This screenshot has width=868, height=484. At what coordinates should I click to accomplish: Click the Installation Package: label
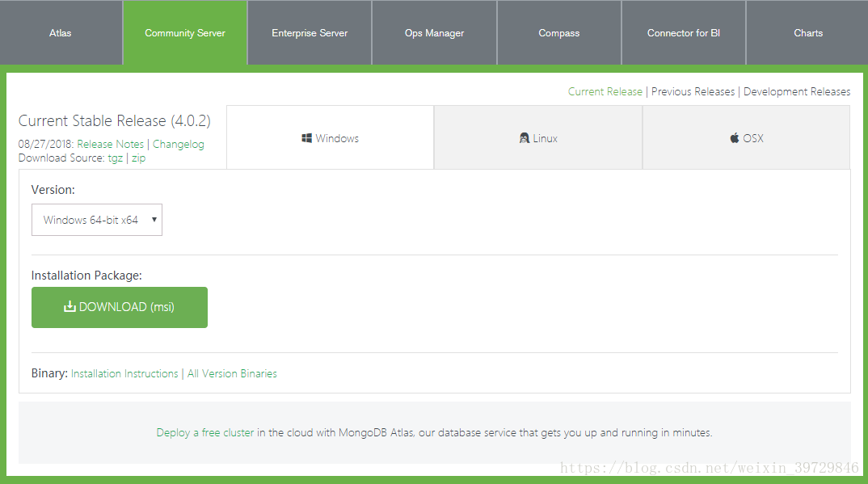(86, 276)
